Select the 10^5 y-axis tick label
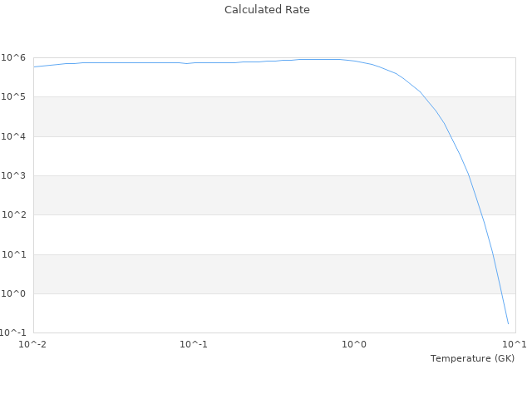The width and height of the screenshot is (532, 399). click(x=13, y=97)
